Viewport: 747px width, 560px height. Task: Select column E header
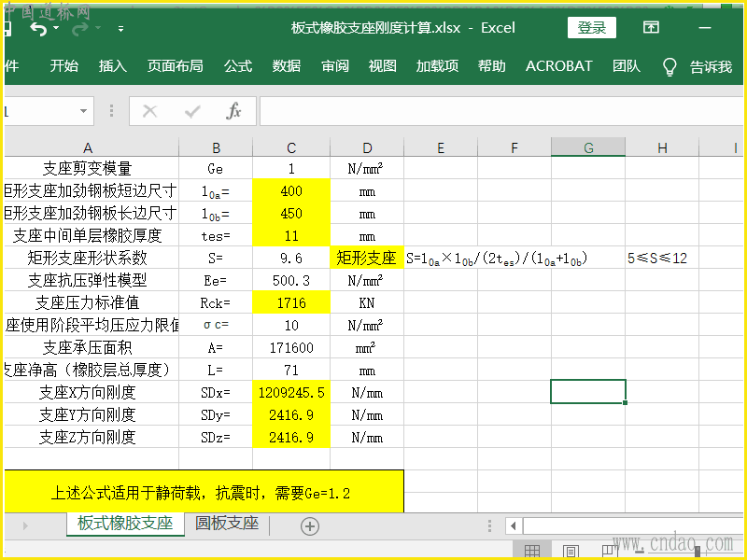[x=441, y=147]
